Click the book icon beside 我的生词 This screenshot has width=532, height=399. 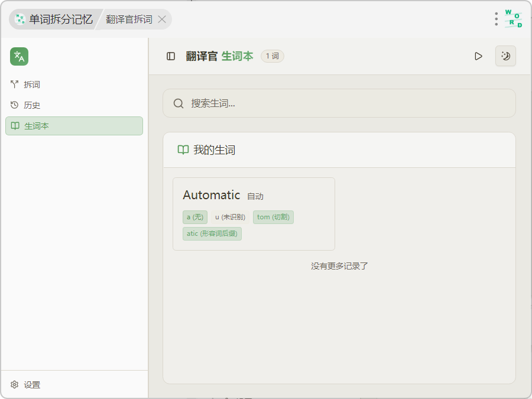(183, 150)
